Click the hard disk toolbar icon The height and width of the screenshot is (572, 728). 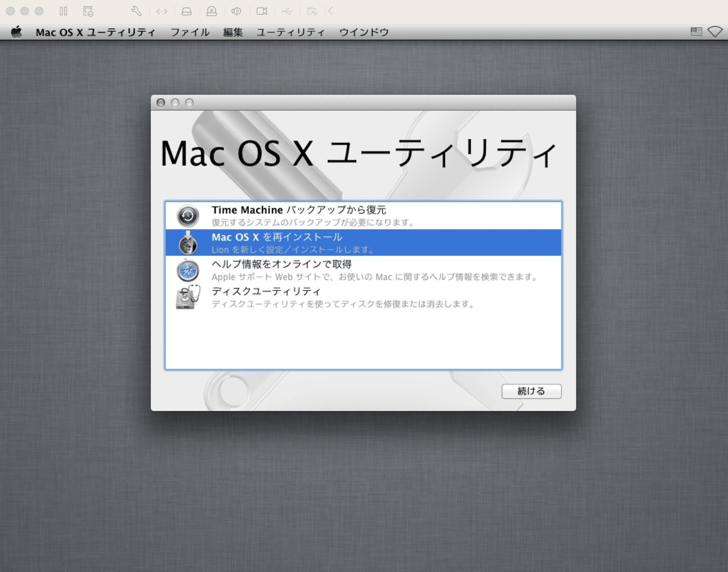pyautogui.click(x=187, y=11)
